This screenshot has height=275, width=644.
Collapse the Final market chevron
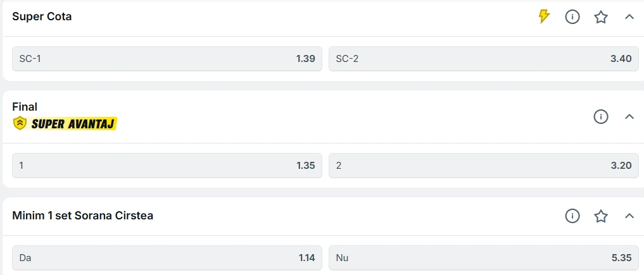point(629,116)
